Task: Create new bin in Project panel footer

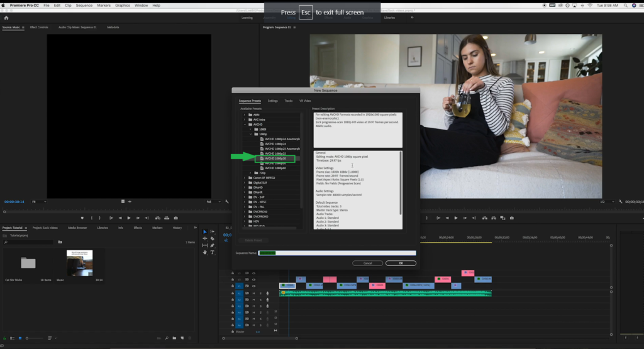Action: tap(175, 338)
